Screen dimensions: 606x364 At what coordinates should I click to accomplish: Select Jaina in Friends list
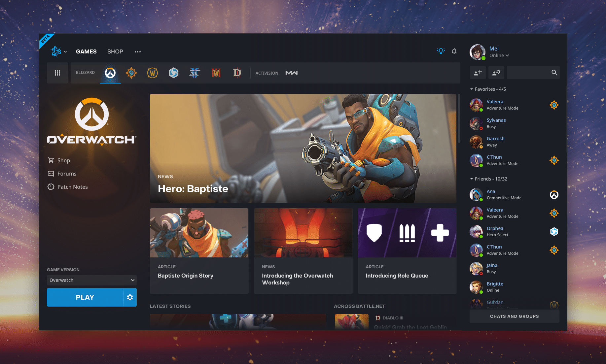tap(515, 269)
